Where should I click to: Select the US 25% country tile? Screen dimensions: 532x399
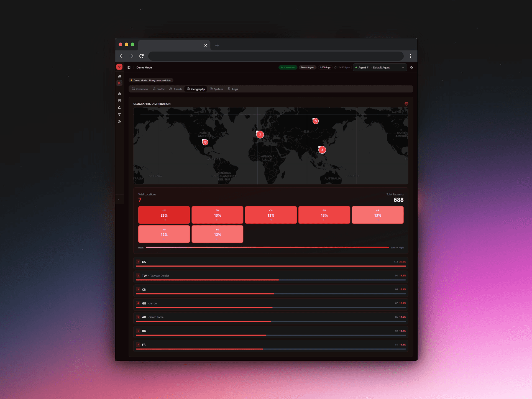164,215
